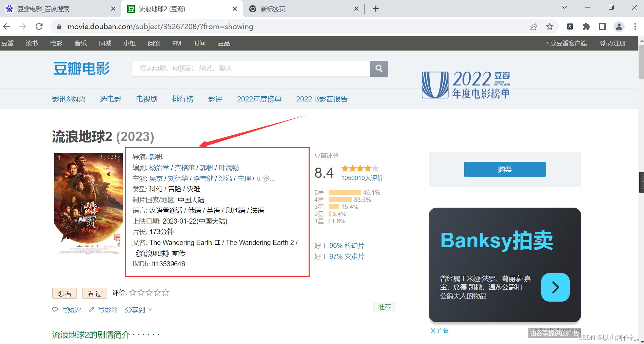This screenshot has width=644, height=344.
Task: Open the 影评 section
Action: coord(215,99)
